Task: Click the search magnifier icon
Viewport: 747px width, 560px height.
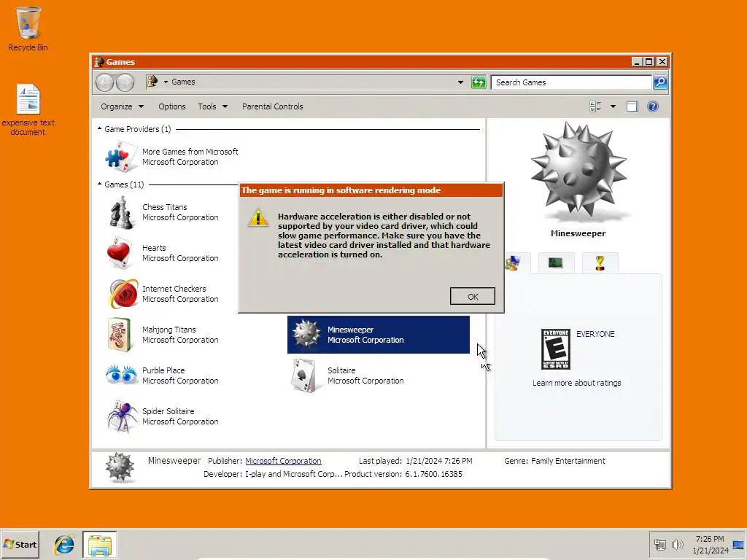Action: tap(659, 82)
